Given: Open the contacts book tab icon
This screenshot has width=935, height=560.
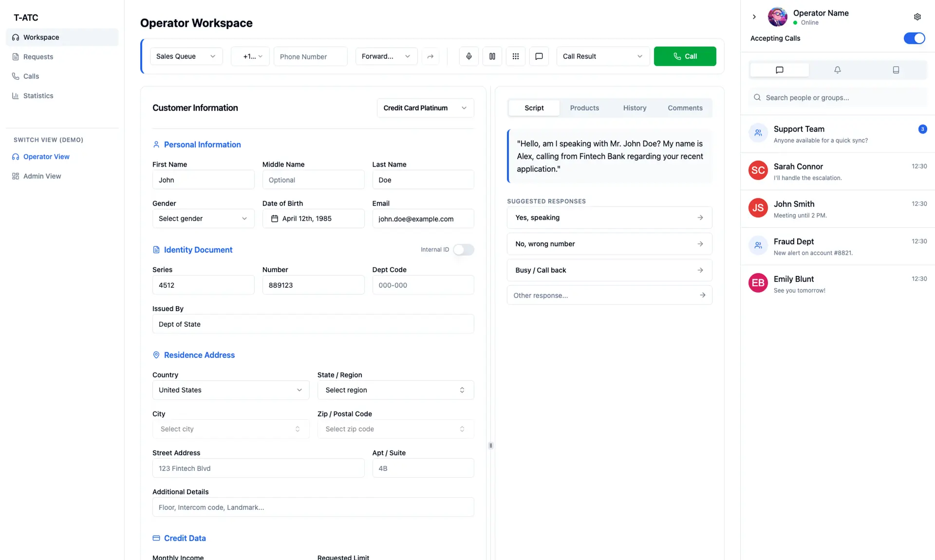Looking at the screenshot, I should [x=896, y=70].
